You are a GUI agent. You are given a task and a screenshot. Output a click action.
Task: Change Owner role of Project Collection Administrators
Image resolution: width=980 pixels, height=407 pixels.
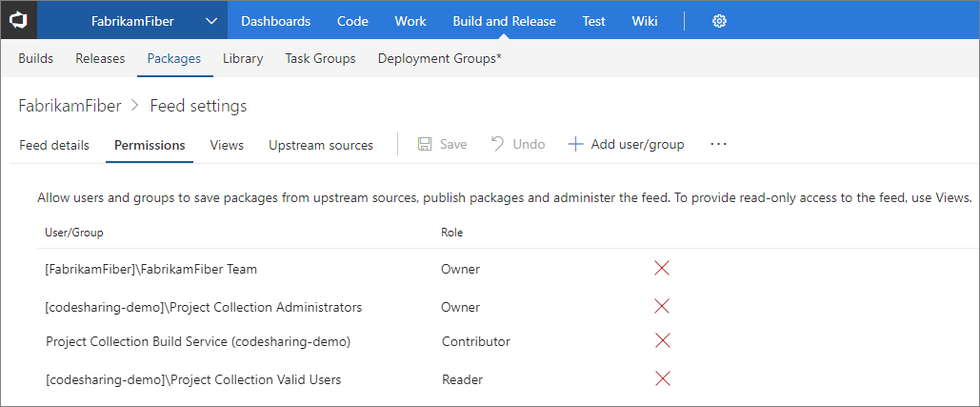pos(461,308)
